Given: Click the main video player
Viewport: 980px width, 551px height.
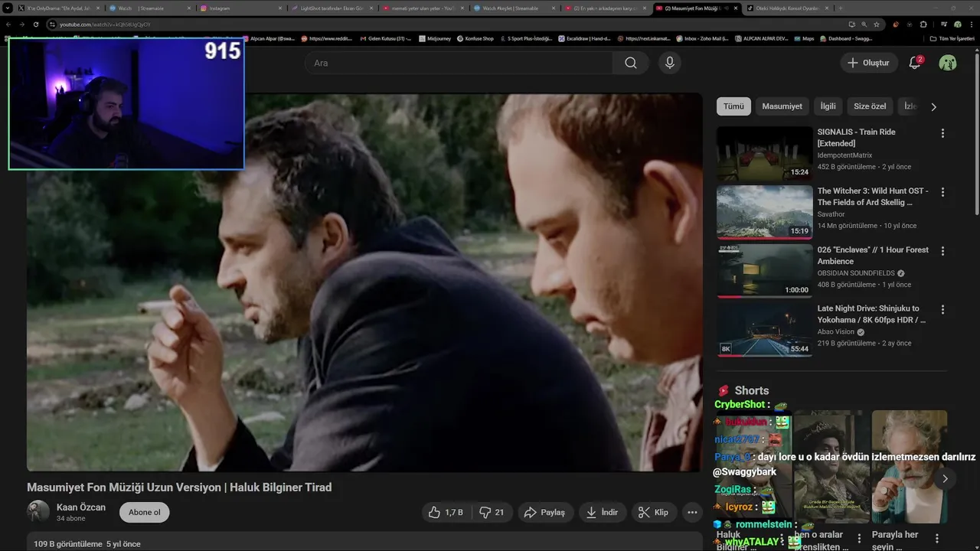Looking at the screenshot, I should [x=364, y=282].
